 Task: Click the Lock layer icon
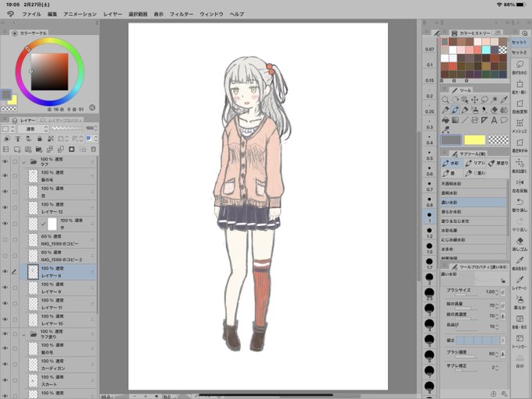click(x=40, y=138)
